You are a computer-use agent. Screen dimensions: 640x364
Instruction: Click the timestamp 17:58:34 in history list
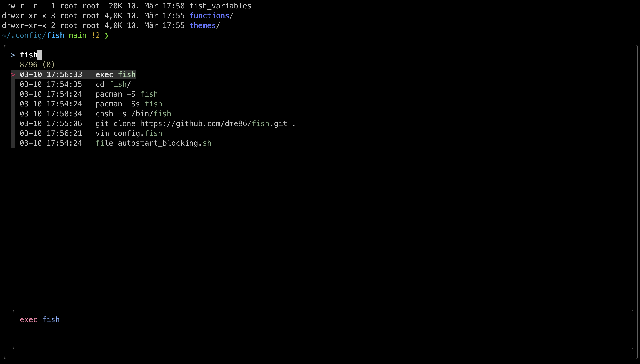coord(64,114)
